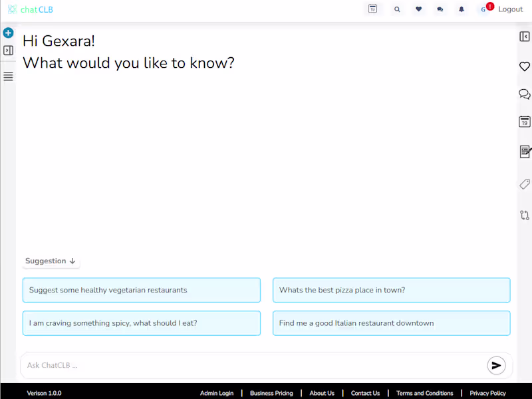The image size is (532, 399).
Task: Log out via the Logout link
Action: coord(510,9)
